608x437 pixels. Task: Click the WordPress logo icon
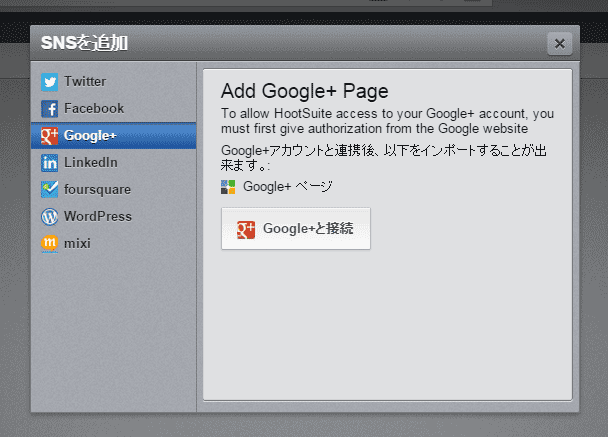click(50, 217)
